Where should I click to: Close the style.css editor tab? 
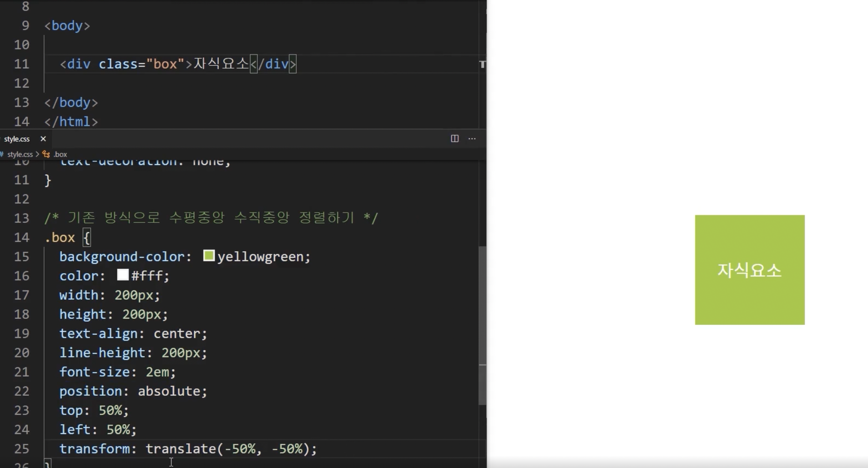(x=43, y=139)
